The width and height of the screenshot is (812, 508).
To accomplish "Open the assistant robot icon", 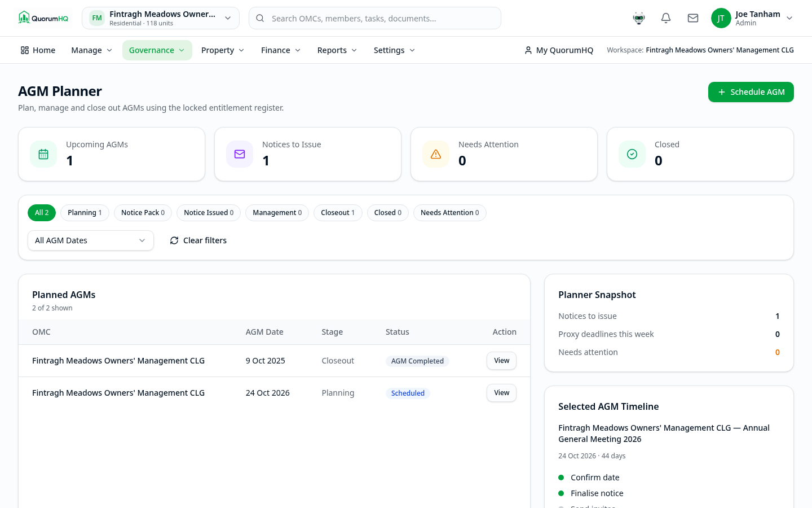I will pos(639,18).
